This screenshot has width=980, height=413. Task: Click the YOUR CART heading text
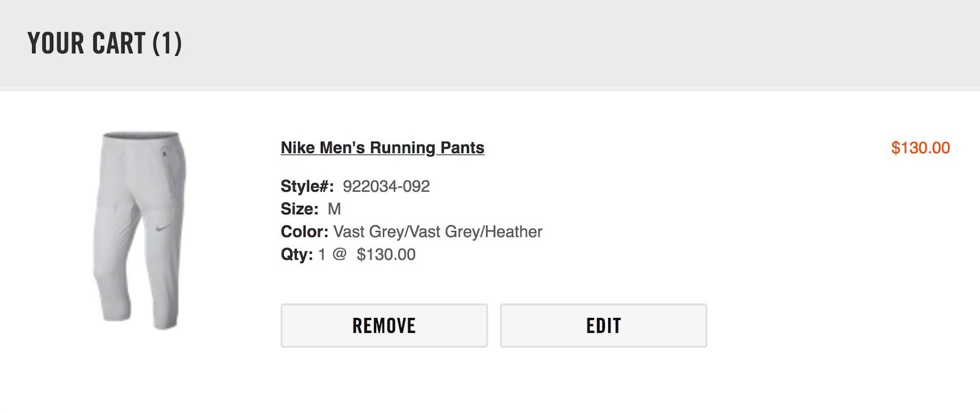click(x=87, y=44)
